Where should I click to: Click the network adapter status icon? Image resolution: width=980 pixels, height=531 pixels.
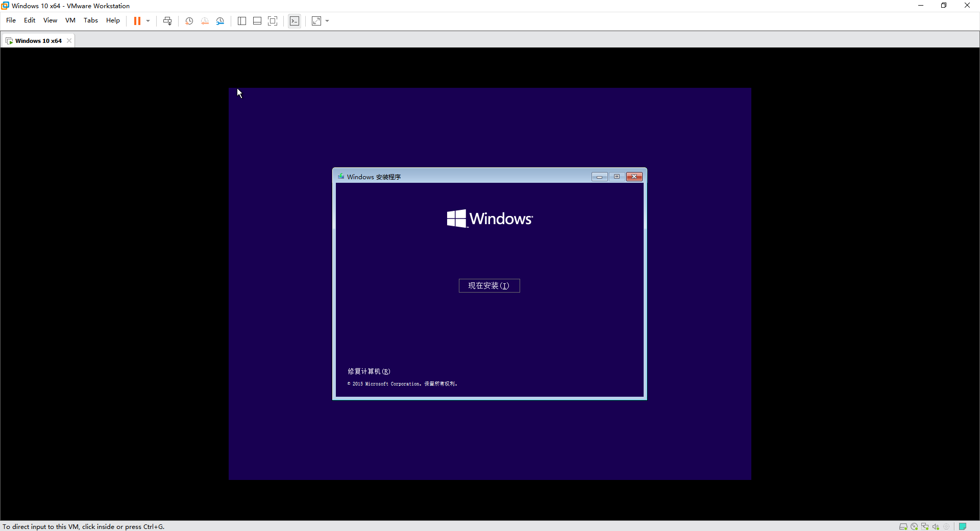coord(924,526)
